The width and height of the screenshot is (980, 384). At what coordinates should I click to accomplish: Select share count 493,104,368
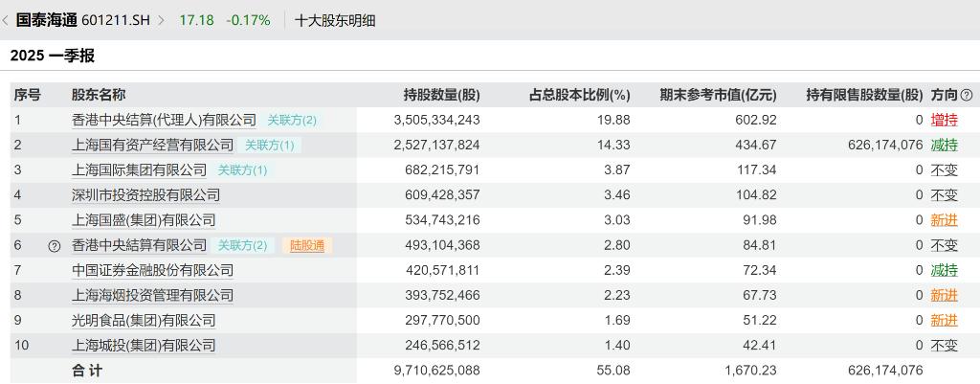pos(443,245)
